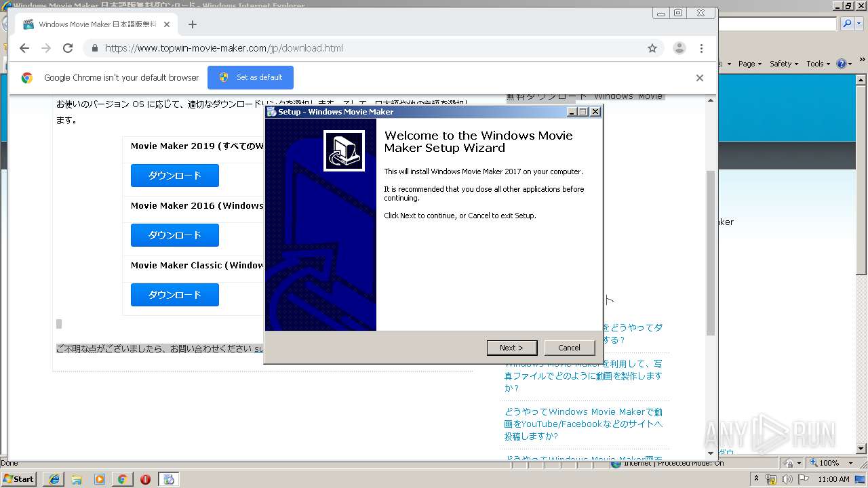Close the Windows Movie Maker Chrome tab

pos(167,24)
